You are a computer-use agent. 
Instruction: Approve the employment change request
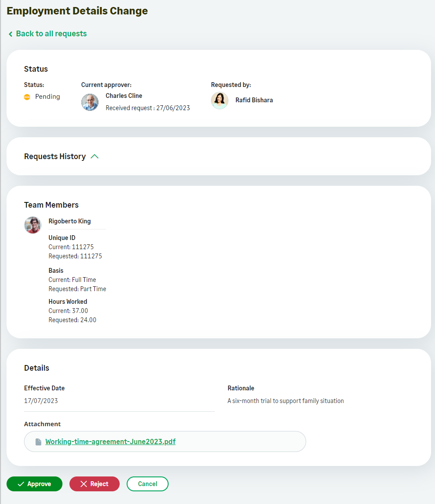[35, 484]
